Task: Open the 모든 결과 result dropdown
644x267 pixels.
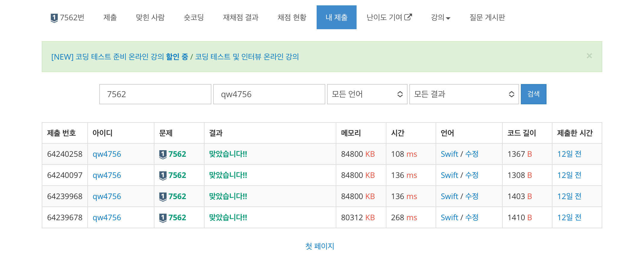Action: (x=464, y=94)
